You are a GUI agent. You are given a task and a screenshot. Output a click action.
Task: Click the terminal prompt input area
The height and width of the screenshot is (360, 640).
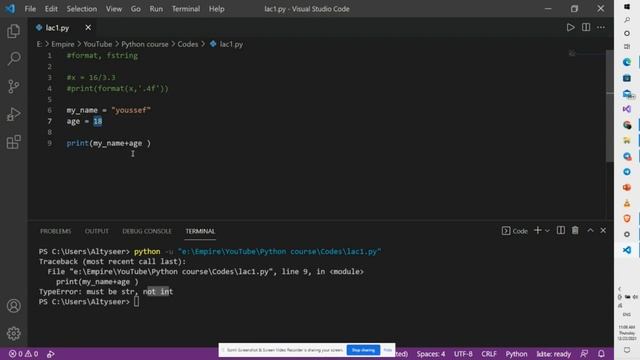click(x=136, y=302)
